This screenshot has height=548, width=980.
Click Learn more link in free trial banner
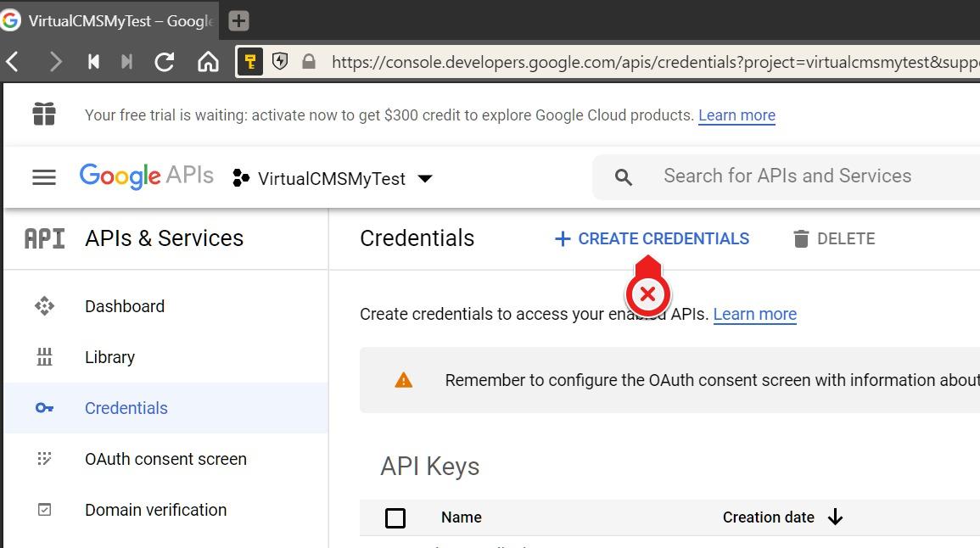click(736, 115)
